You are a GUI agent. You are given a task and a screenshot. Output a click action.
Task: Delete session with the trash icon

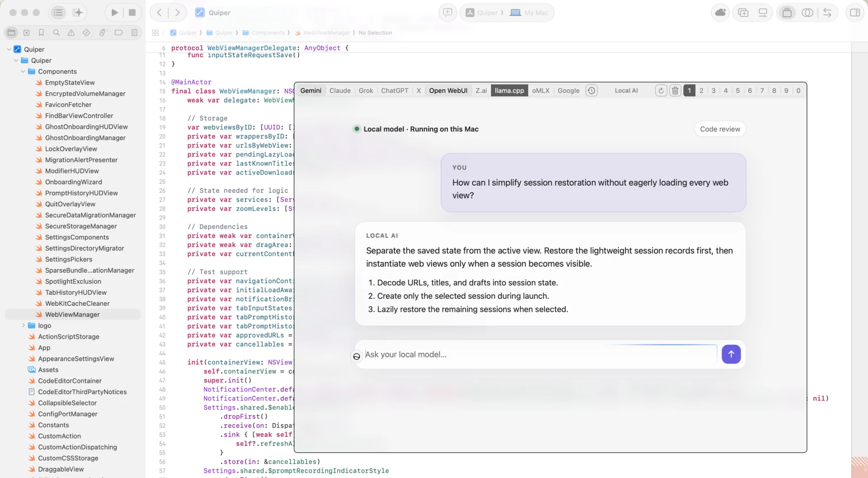pyautogui.click(x=675, y=91)
